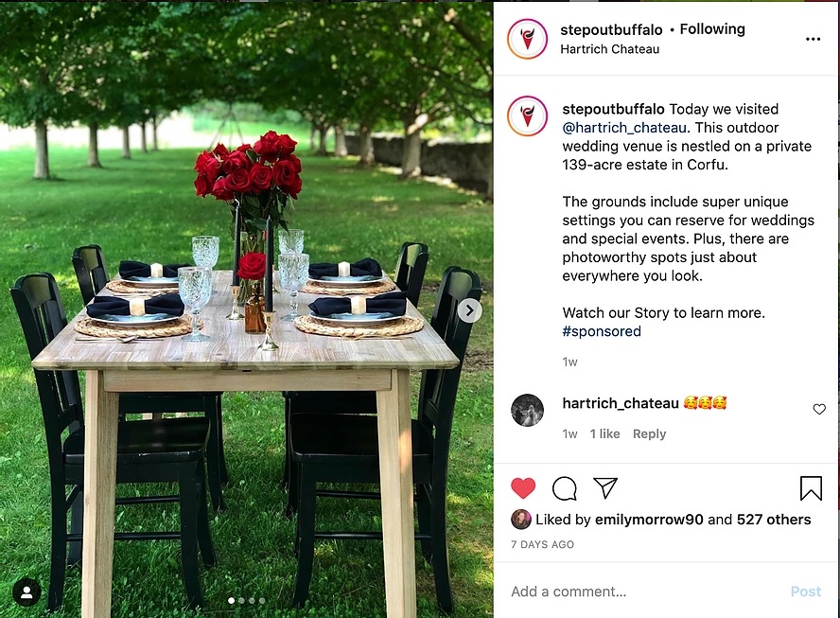The width and height of the screenshot is (840, 618).
Task: Toggle the Following status button
Action: (712, 29)
